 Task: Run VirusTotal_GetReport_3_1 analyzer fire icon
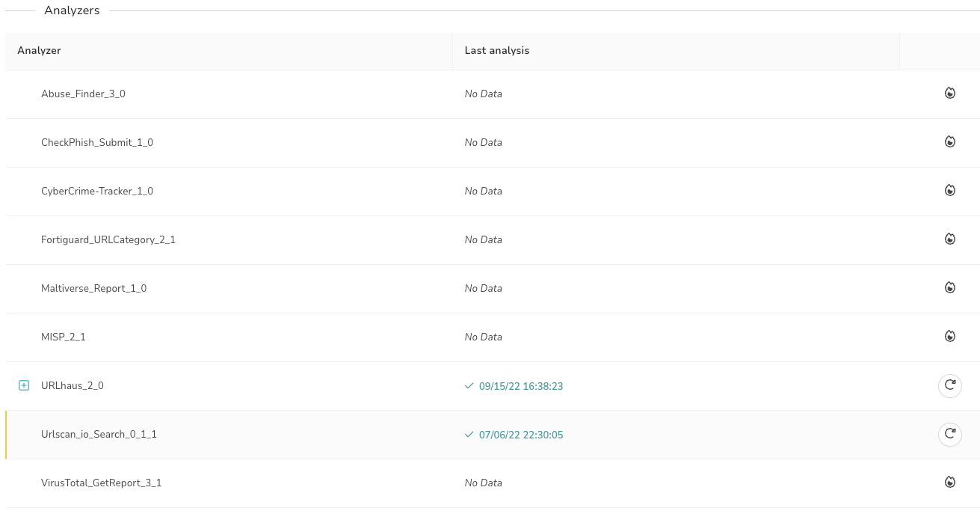pyautogui.click(x=949, y=482)
